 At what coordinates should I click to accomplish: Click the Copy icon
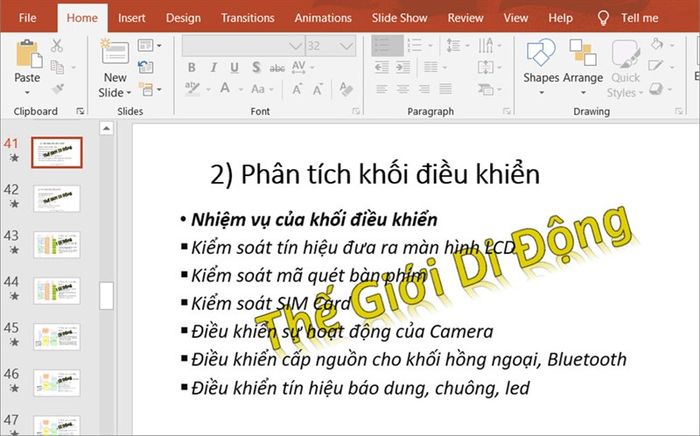[x=58, y=67]
